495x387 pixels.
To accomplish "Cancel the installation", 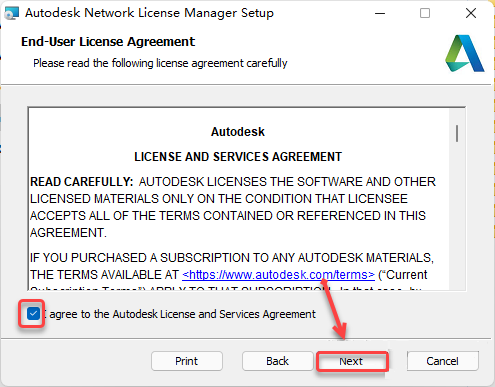I will (443, 361).
